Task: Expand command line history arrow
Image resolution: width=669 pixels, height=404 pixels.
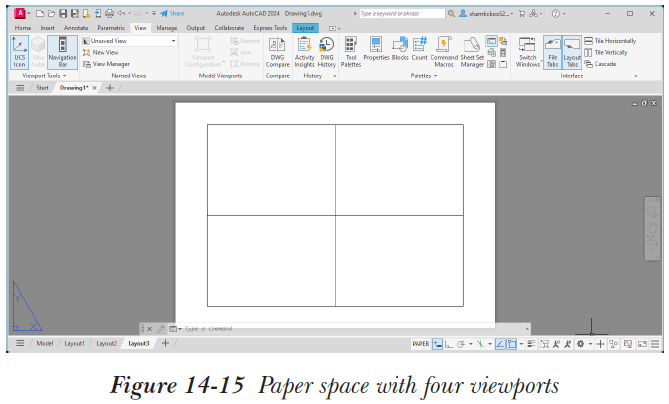Action: tap(527, 328)
